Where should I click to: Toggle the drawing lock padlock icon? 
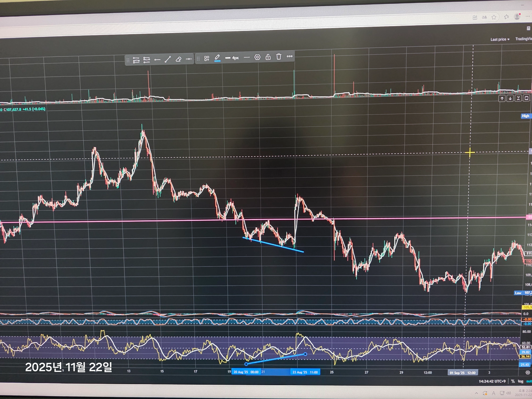point(268,57)
